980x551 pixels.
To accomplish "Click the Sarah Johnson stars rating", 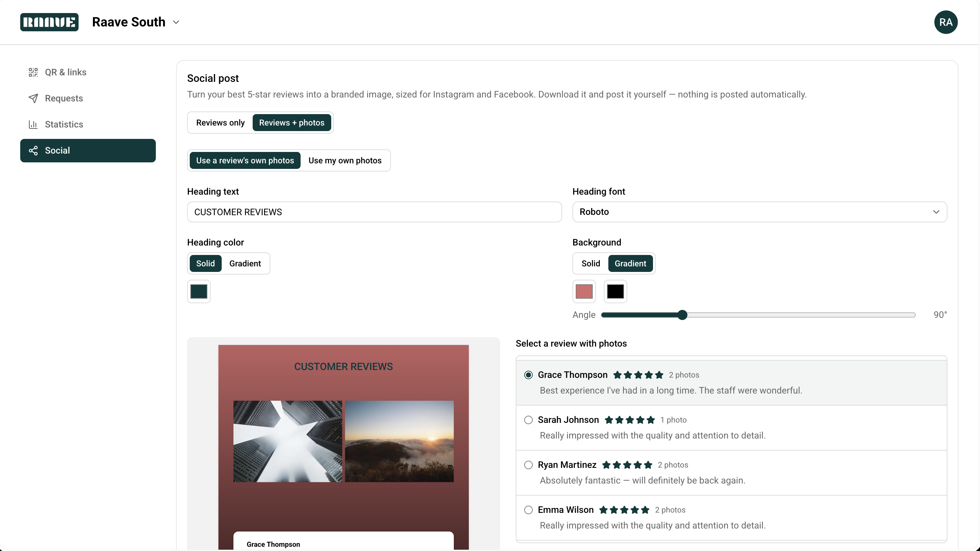I will [629, 420].
